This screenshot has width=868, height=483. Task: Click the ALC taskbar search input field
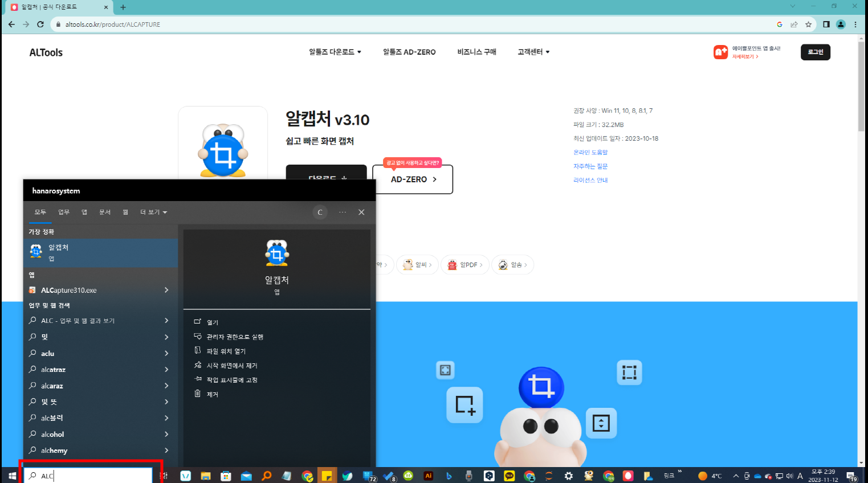click(88, 476)
